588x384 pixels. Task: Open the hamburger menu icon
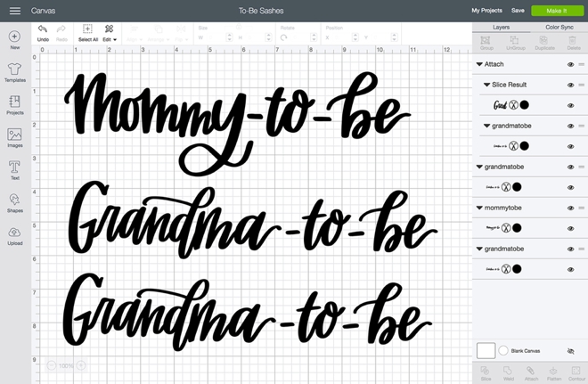(15, 11)
